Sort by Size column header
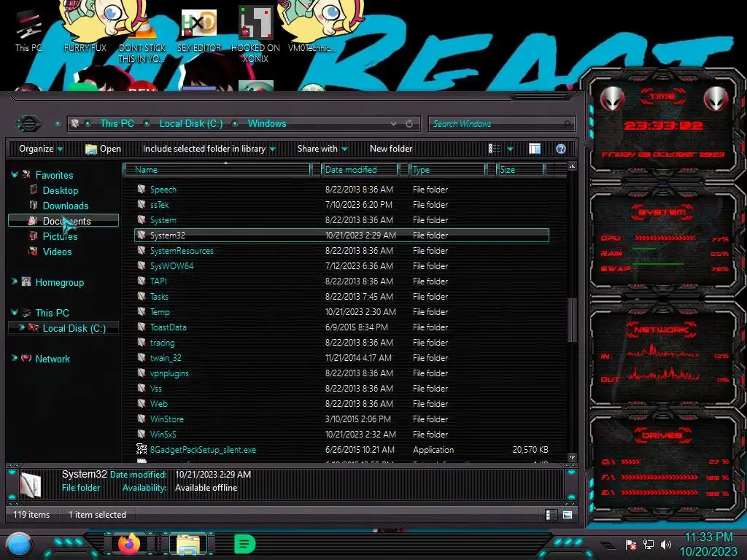 click(x=521, y=170)
